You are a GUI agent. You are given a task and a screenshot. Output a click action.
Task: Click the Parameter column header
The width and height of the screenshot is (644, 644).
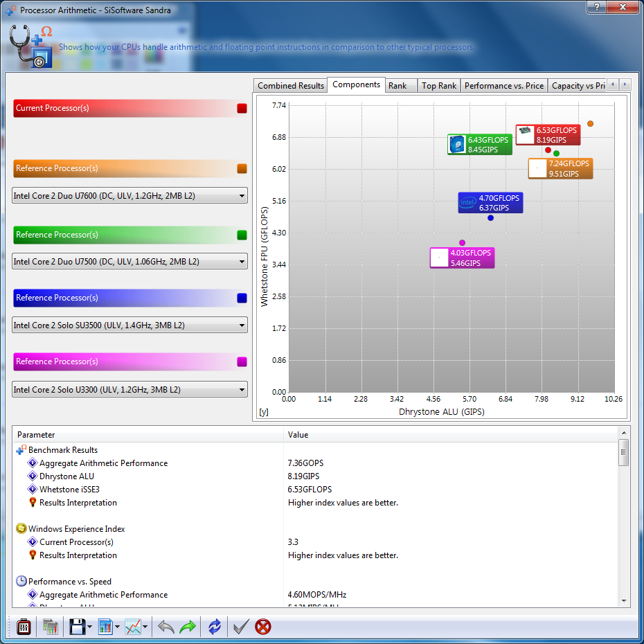click(148, 435)
